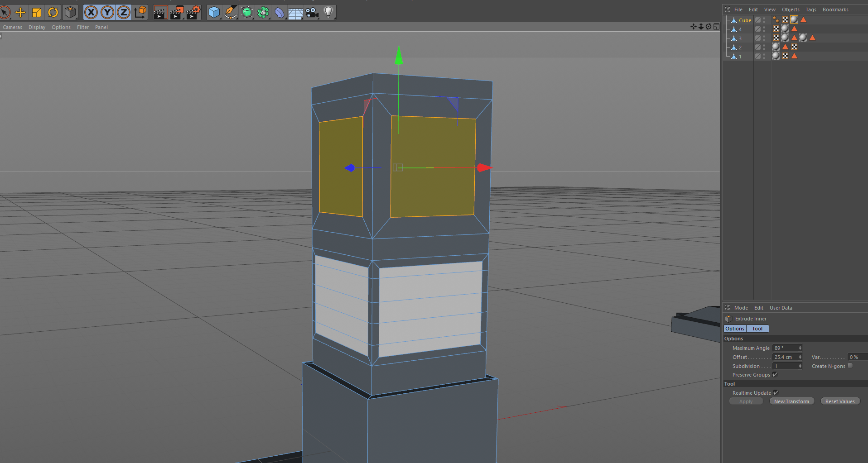Click highlighted material tag on Cube

(x=794, y=19)
